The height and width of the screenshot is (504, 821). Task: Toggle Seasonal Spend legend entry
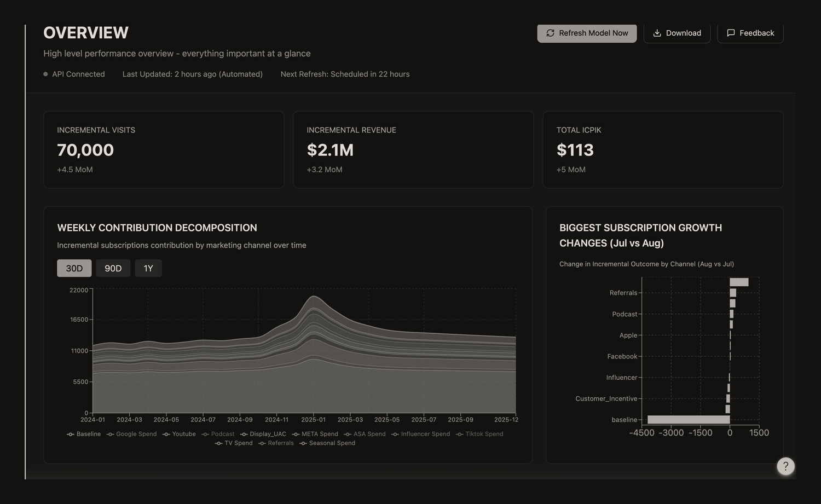click(327, 443)
